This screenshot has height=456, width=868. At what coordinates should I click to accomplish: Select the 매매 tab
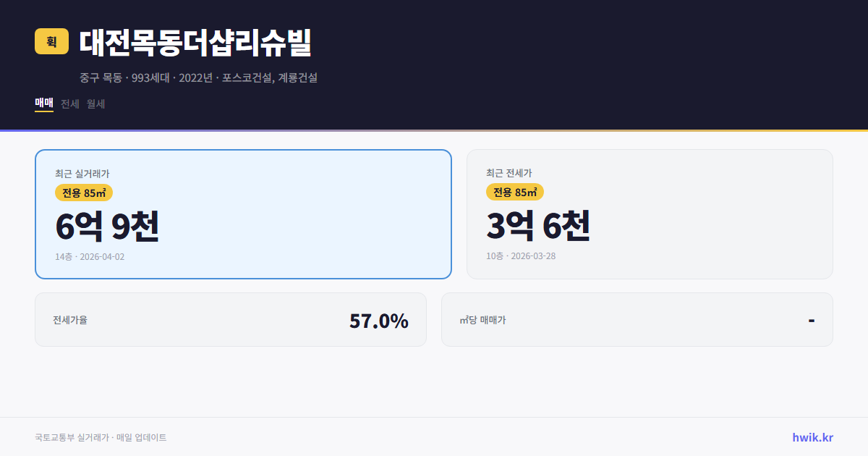pos(43,104)
